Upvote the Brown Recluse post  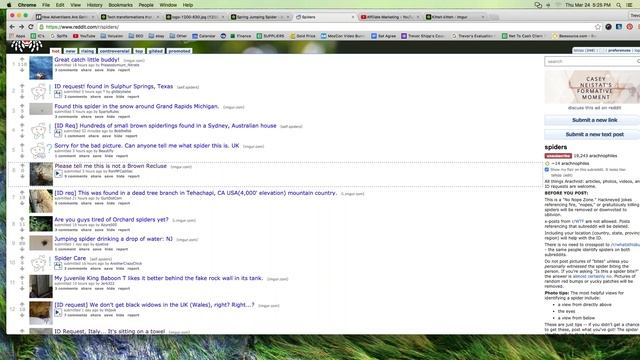pyautogui.click(x=22, y=165)
